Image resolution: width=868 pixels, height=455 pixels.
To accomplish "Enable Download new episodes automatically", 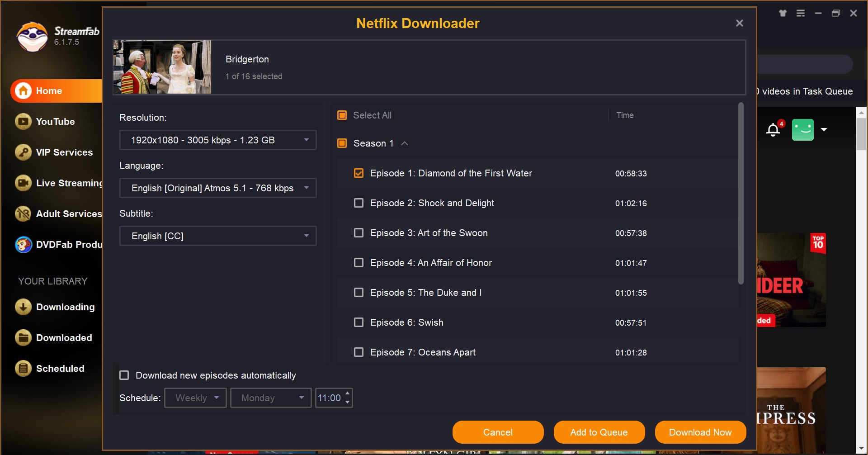I will (x=124, y=375).
